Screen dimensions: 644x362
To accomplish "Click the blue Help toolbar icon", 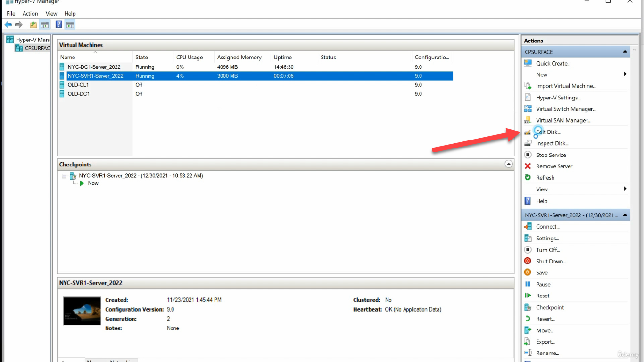I will 59,25.
